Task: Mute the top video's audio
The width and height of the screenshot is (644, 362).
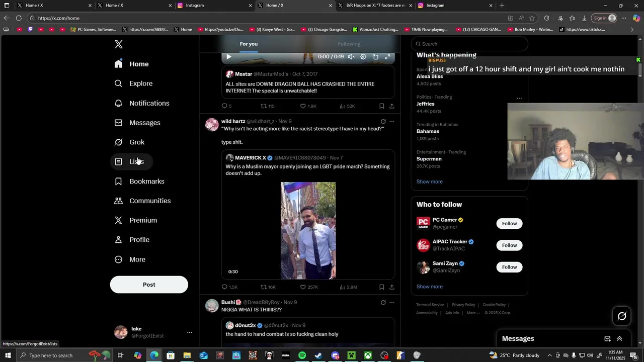Action: click(x=351, y=57)
